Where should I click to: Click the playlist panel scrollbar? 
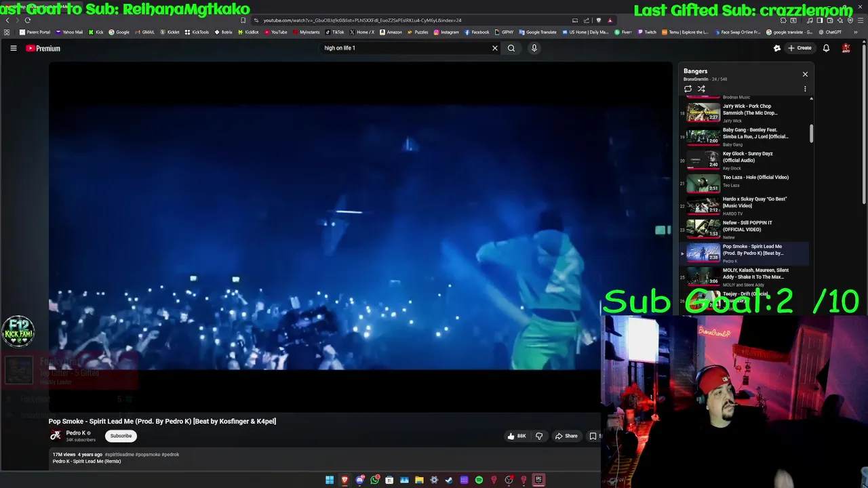[811, 134]
